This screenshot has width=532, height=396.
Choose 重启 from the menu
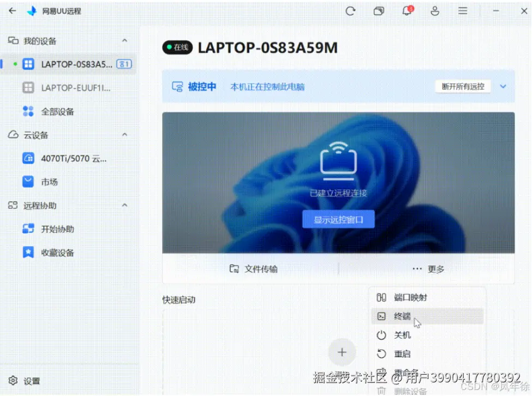427,353
